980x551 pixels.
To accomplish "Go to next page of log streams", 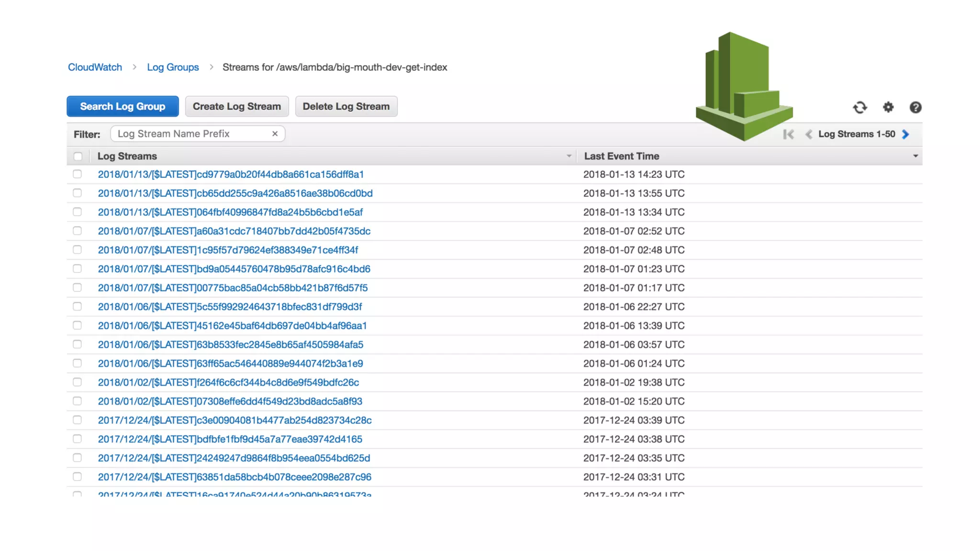I will click(x=905, y=134).
